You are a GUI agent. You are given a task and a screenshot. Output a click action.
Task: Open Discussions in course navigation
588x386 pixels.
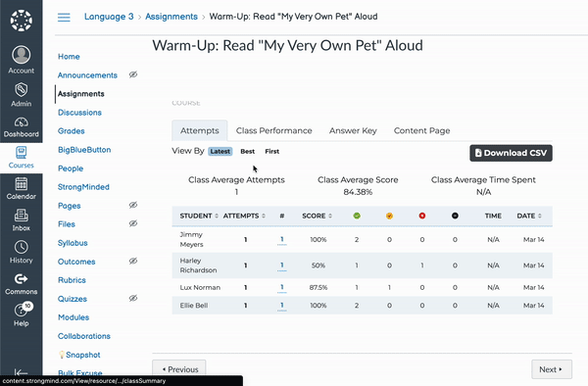[79, 113]
